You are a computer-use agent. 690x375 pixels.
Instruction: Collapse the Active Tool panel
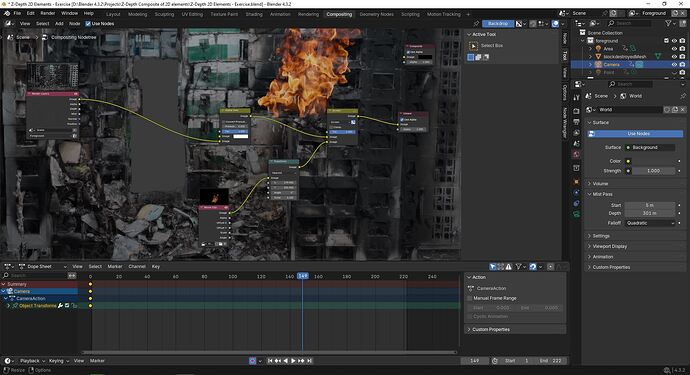point(469,34)
